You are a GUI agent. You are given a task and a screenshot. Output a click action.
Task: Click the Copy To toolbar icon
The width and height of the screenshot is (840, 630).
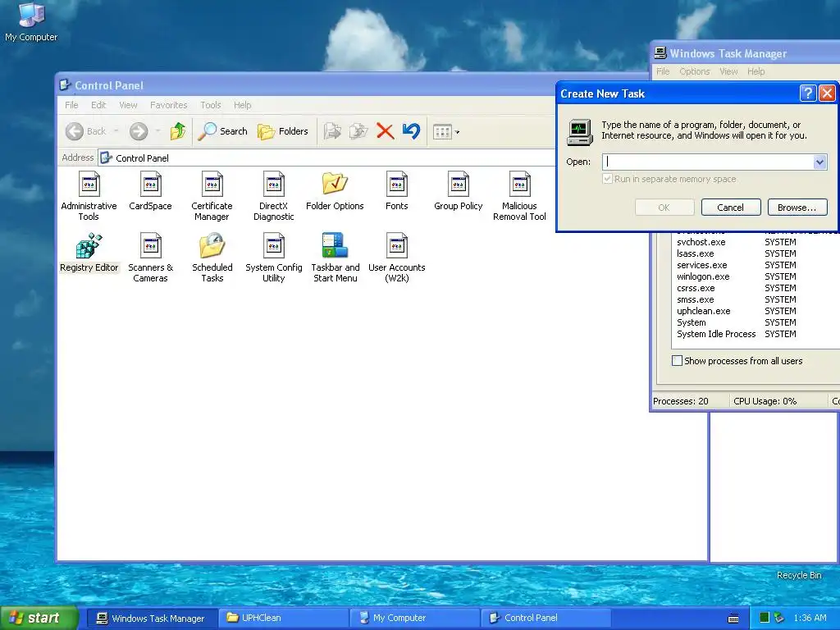(x=358, y=131)
